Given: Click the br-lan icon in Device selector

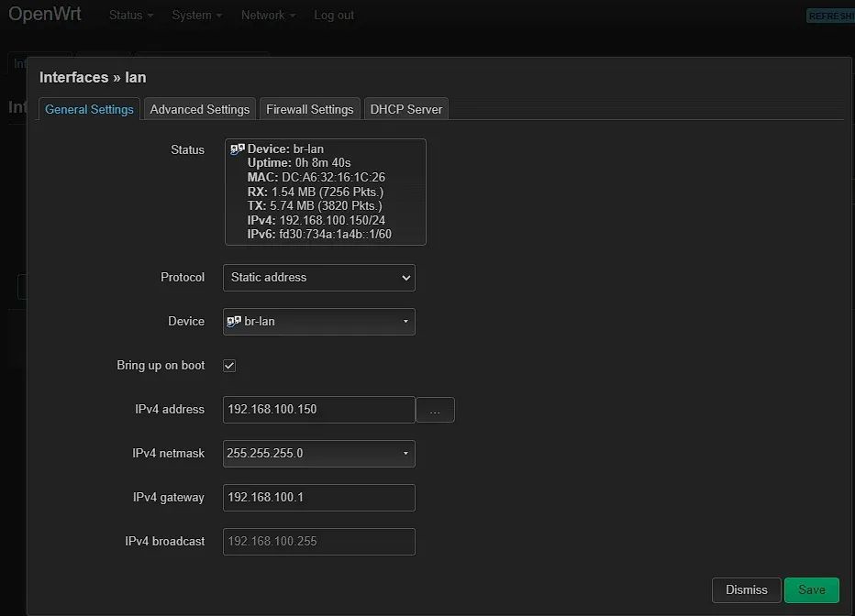Looking at the screenshot, I should click(x=235, y=321).
